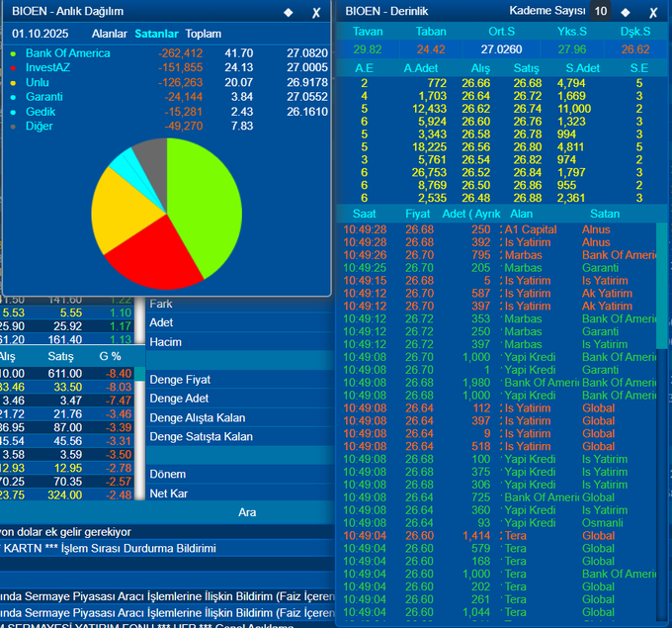Click the bid quantity 26,753
Viewport: 672px width, 628px height.
(x=429, y=172)
